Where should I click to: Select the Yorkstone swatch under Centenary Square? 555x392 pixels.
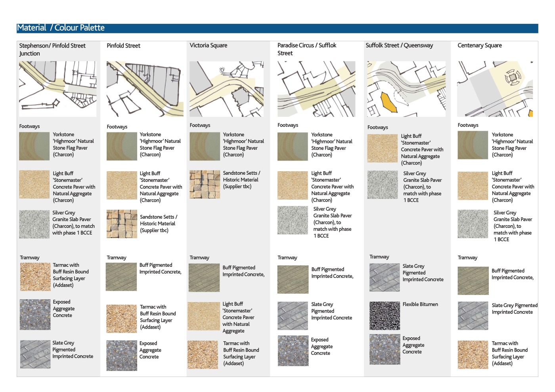click(473, 145)
